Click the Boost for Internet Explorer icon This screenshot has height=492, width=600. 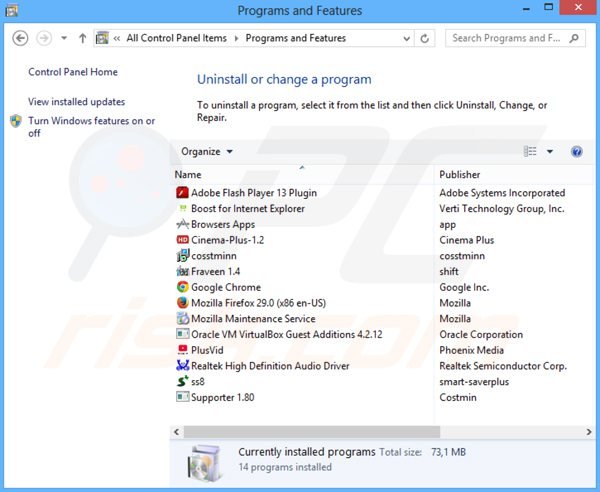point(183,208)
